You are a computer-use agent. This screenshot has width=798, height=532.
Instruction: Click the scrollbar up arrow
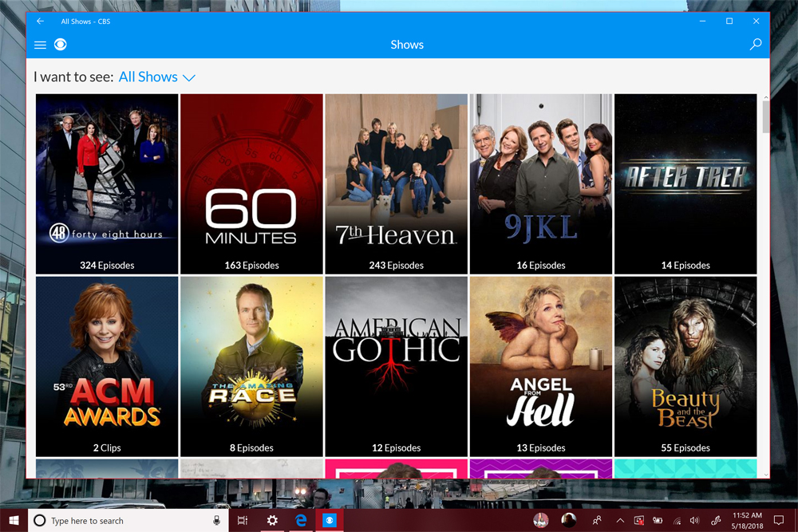(765, 97)
